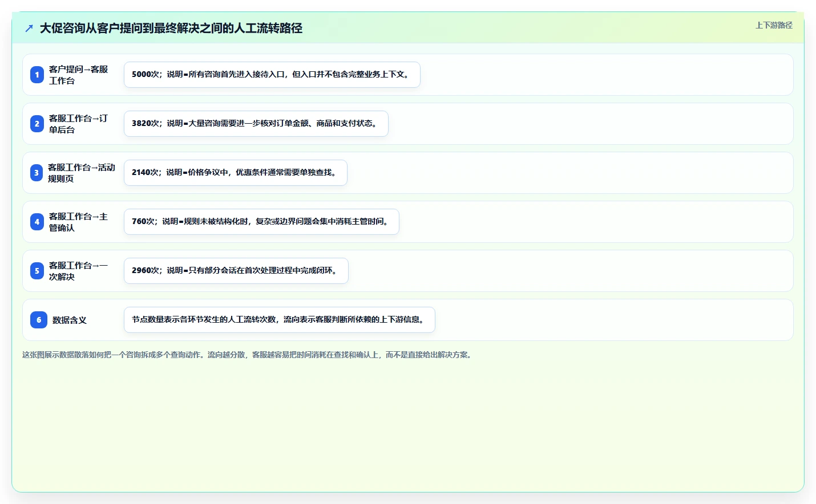This screenshot has width=816, height=504.
Task: Select the label 客服工作台→主管确认
Action: (79, 222)
